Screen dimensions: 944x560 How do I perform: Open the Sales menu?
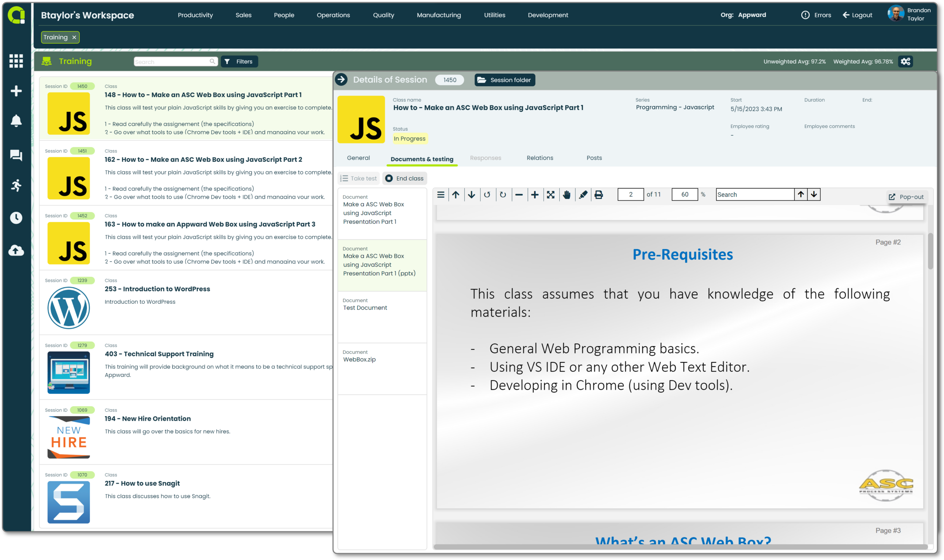point(243,15)
